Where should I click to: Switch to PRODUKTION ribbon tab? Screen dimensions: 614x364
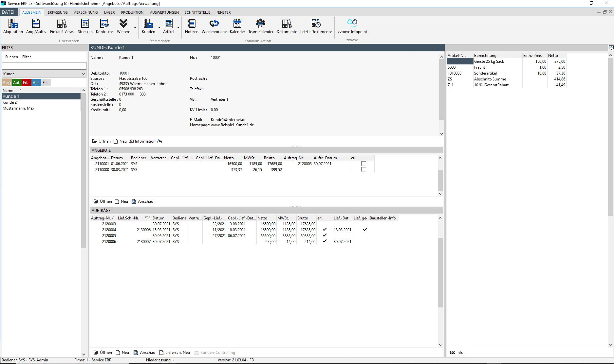click(x=132, y=12)
